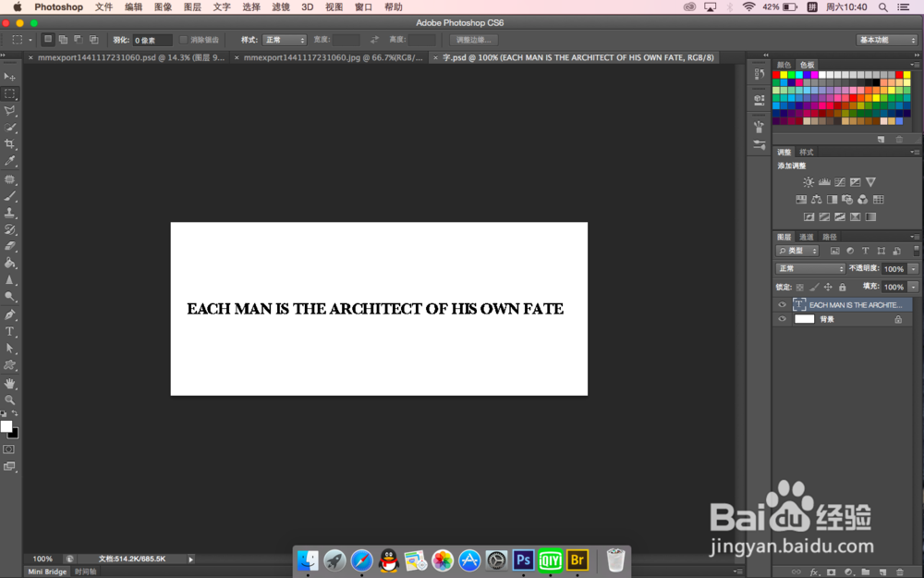Open the 文件 menu

pyautogui.click(x=103, y=7)
